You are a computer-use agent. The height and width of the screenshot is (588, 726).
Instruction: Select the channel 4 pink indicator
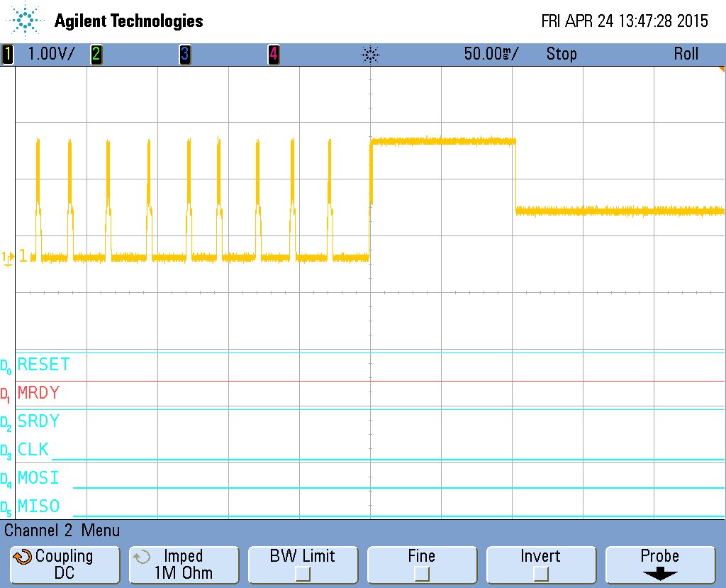pos(274,54)
